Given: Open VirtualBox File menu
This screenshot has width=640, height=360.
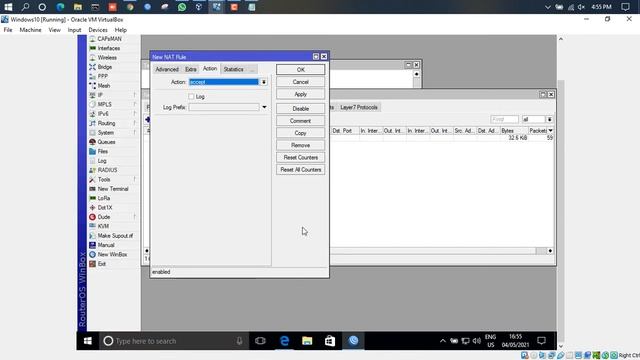Looking at the screenshot, I should click(8, 30).
